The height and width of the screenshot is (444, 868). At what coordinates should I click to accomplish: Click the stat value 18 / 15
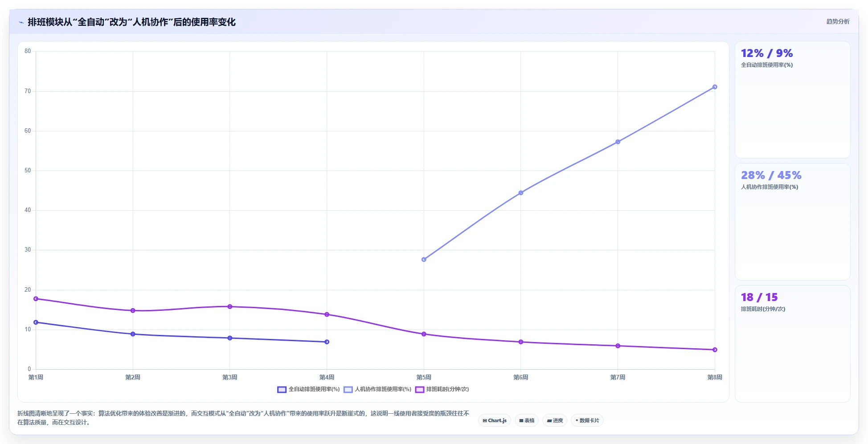(759, 297)
